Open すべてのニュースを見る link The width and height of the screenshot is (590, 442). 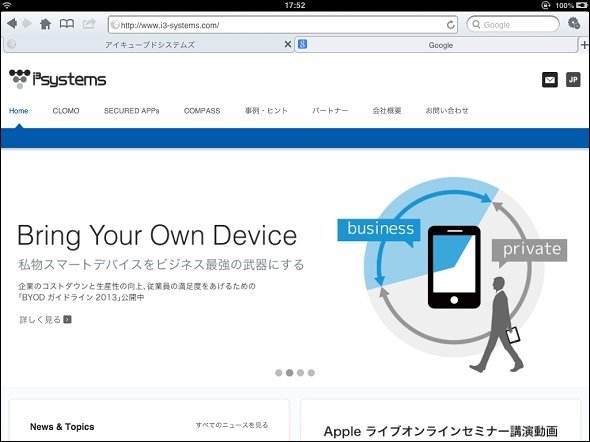point(232,425)
